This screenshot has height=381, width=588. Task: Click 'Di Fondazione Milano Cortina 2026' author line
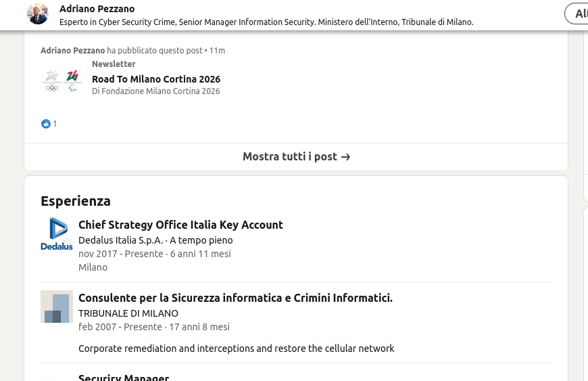[x=155, y=91]
